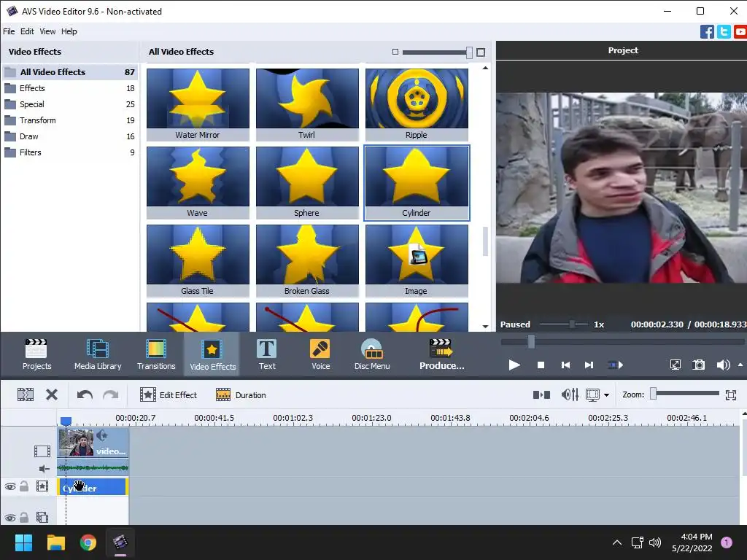Jump to previous frame
Image resolution: width=747 pixels, height=560 pixels.
(565, 365)
